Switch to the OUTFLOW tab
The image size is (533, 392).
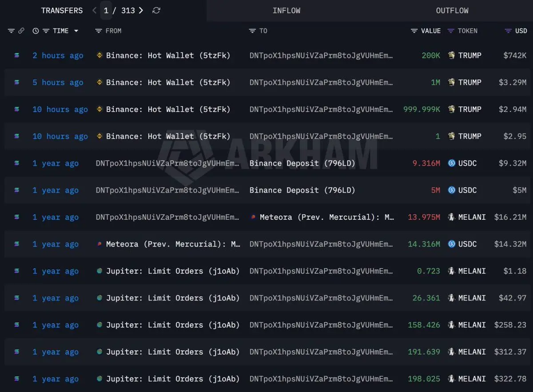452,10
